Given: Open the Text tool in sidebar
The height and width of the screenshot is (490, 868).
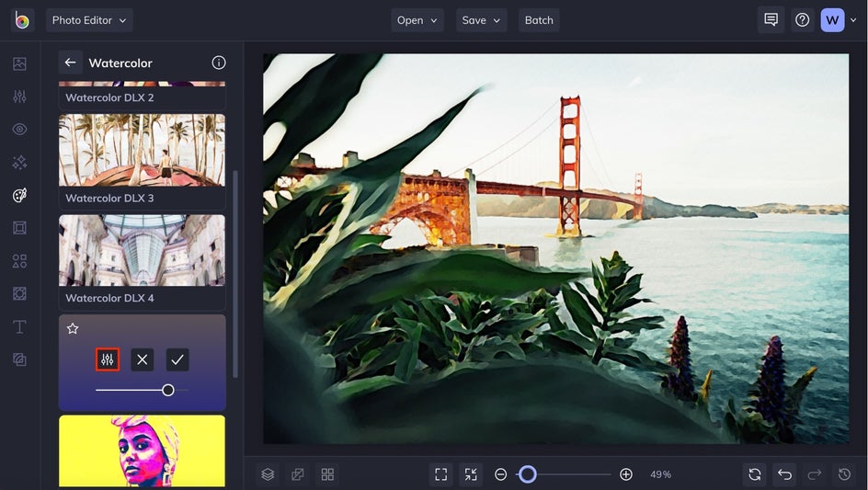Looking at the screenshot, I should click(19, 326).
